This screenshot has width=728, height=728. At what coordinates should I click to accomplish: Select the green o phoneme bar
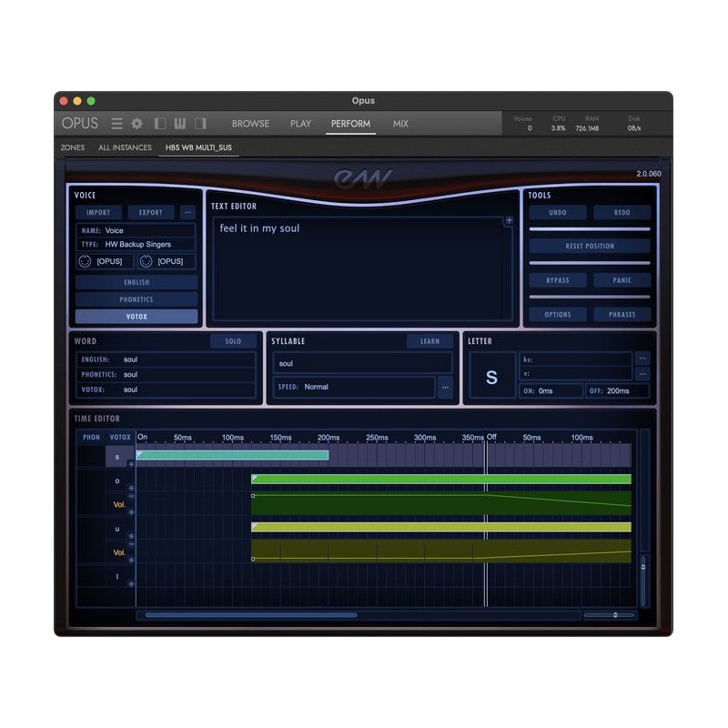441,480
